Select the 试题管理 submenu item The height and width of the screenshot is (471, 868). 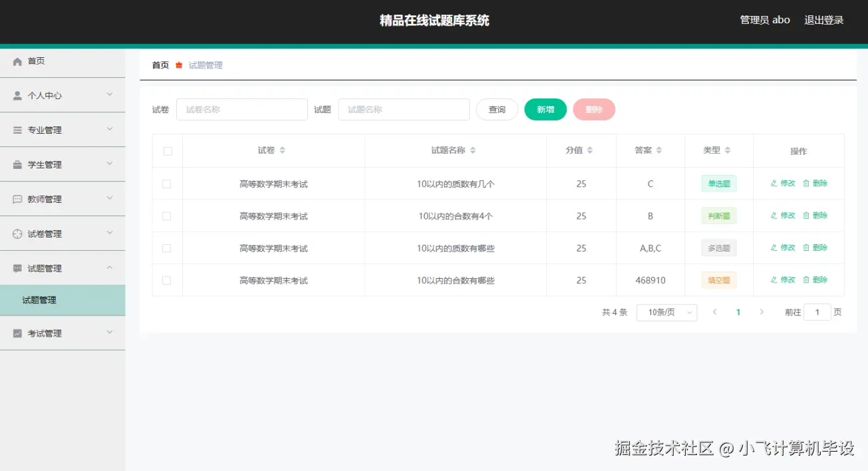(63, 301)
